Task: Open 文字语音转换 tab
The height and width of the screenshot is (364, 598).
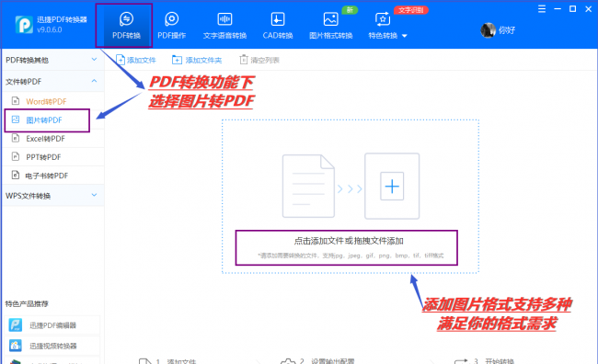Action: click(x=224, y=26)
